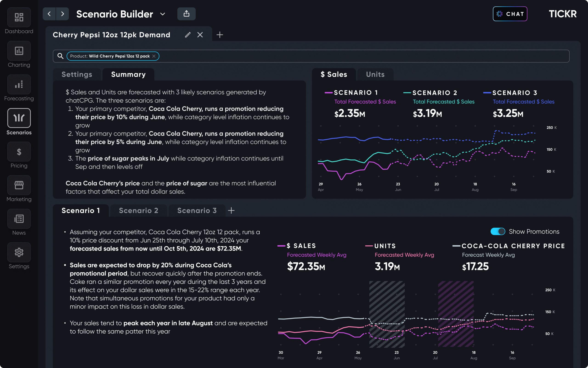Select the $ Sales chart tab
This screenshot has height=368, width=588.
click(x=334, y=75)
